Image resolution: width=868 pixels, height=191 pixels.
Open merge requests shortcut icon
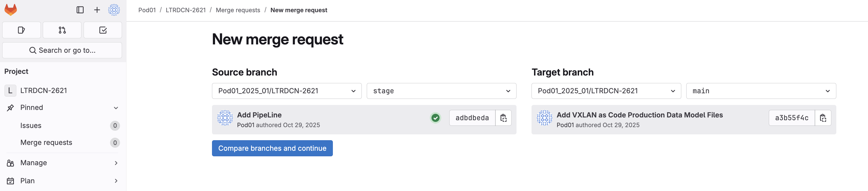coord(62,30)
